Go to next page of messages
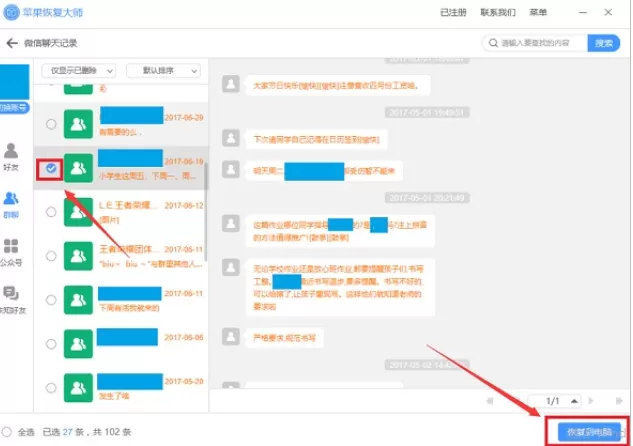This screenshot has height=446, width=633. point(591,401)
